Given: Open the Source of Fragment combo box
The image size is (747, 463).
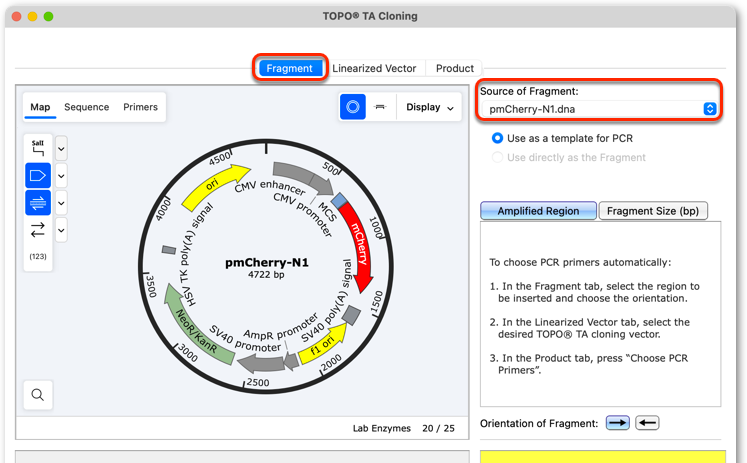Looking at the screenshot, I should 599,109.
